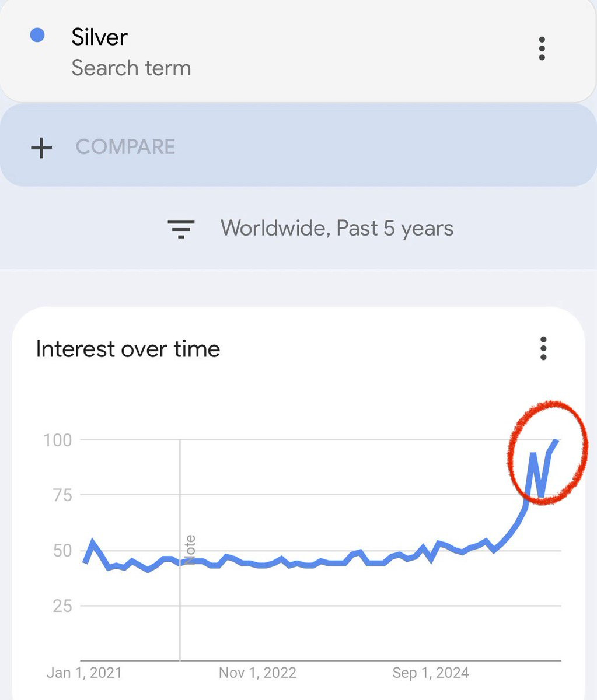The image size is (597, 700).
Task: Open the filter icon next to Worldwide
Action: tap(181, 229)
